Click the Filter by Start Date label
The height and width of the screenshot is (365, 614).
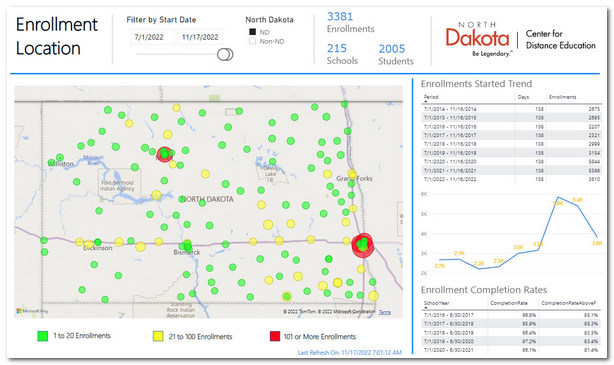161,20
